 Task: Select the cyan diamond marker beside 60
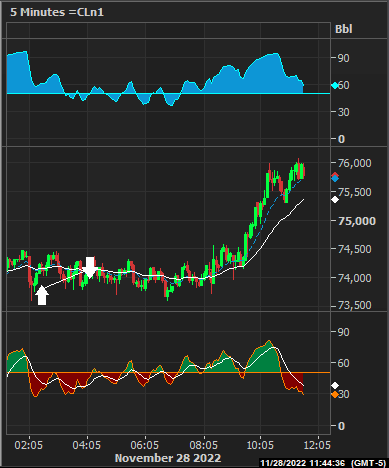point(334,85)
